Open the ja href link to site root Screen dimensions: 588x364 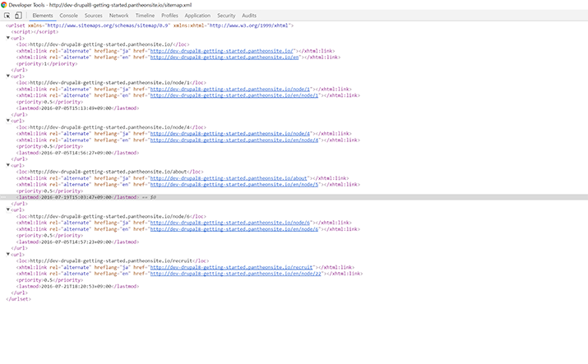pyautogui.click(x=221, y=51)
